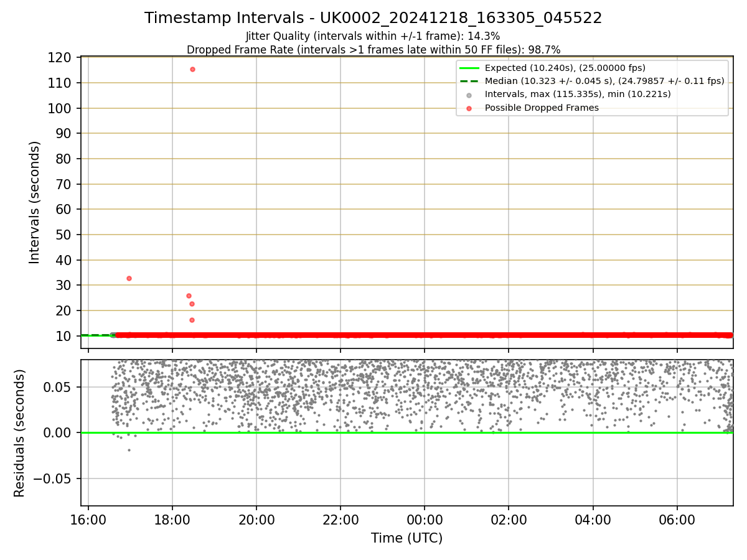Screen dimensions: 747x560
Task: Click the "Residuals (seconds)" y-axis label
Action: pyautogui.click(x=20, y=433)
